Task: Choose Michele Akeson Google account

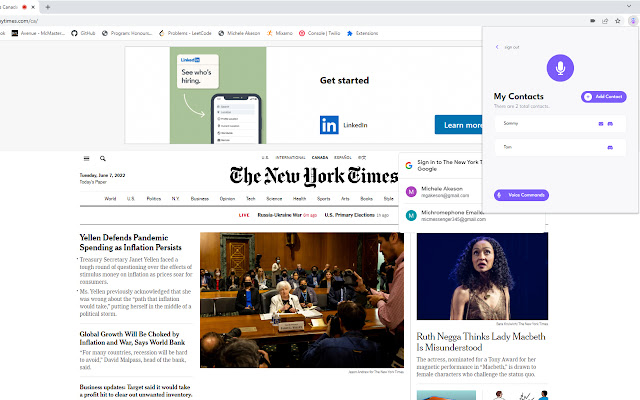Action: pos(444,191)
